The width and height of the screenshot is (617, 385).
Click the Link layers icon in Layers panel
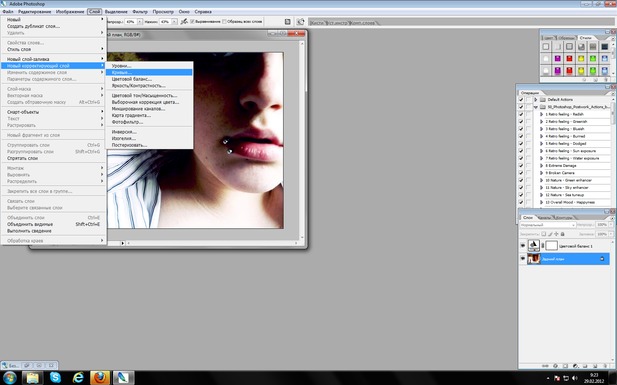545,366
